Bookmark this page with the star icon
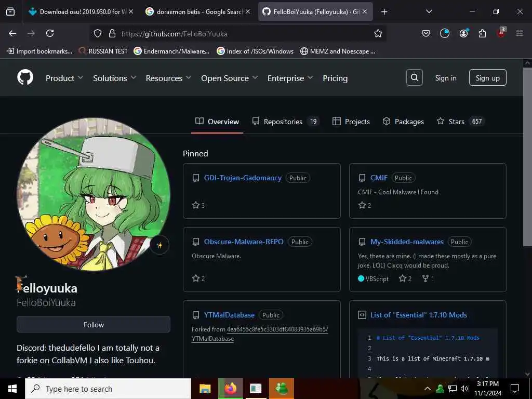Screen dimensions: 532x399 [378, 33]
